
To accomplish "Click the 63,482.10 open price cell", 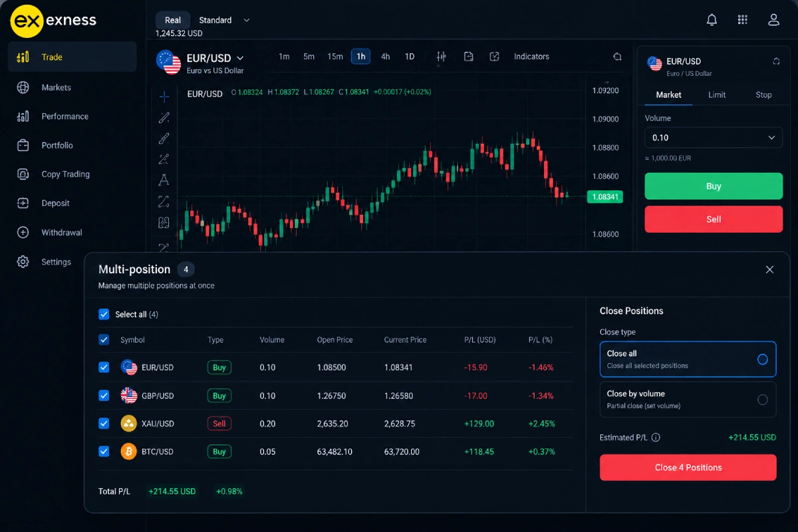I will [x=334, y=452].
